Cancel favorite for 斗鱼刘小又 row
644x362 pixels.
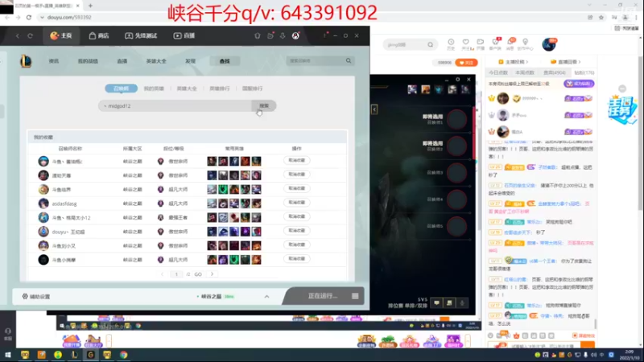[296, 245]
